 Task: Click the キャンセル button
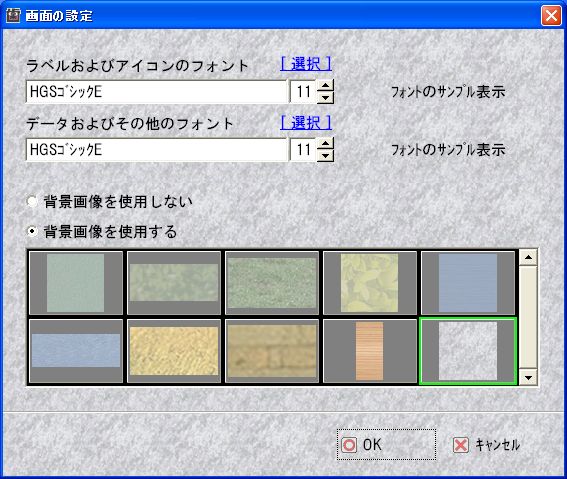486,445
